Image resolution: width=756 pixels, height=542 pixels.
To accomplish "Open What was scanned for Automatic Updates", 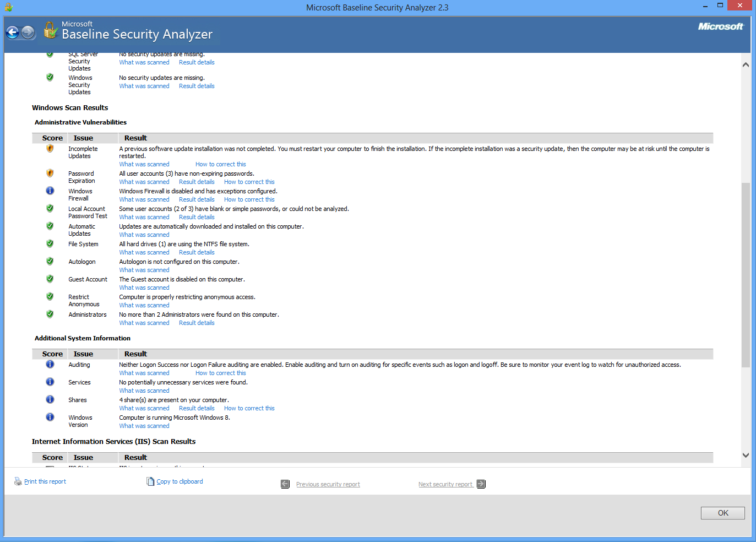I will click(x=144, y=235).
